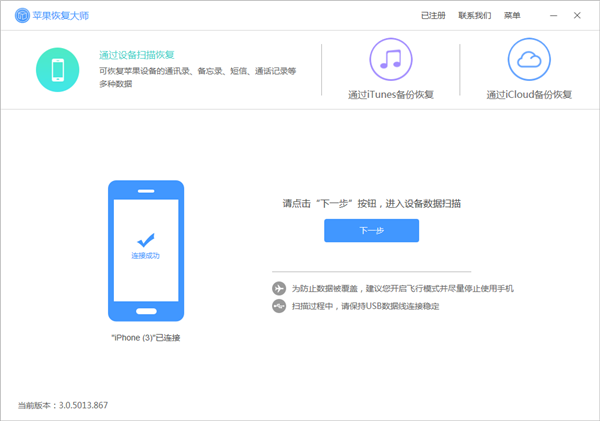Switch to 通过iCloud备份恢复 tab
The height and width of the screenshot is (421, 600).
click(x=529, y=95)
